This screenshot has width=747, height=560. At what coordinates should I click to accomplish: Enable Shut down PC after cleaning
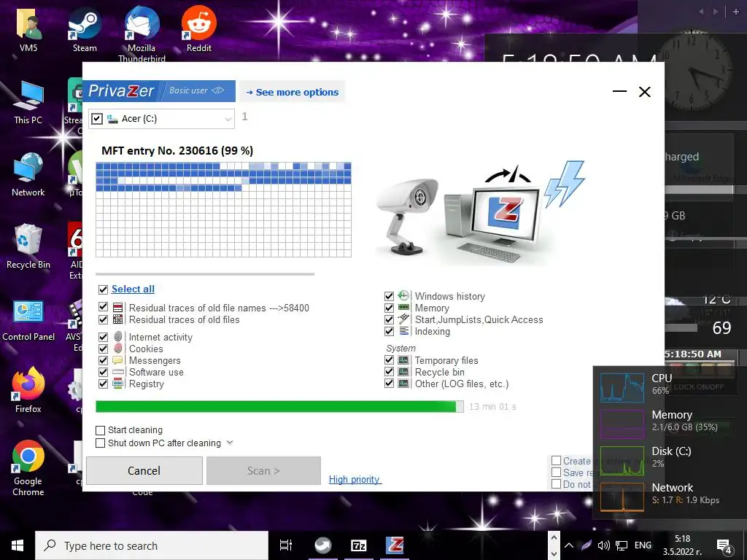(100, 443)
